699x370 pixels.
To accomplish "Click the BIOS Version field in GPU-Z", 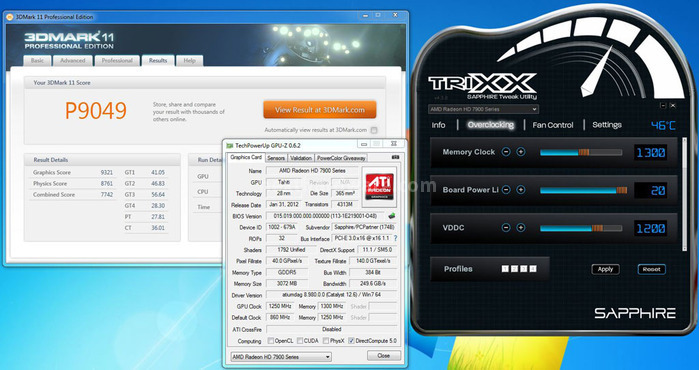I will (326, 216).
